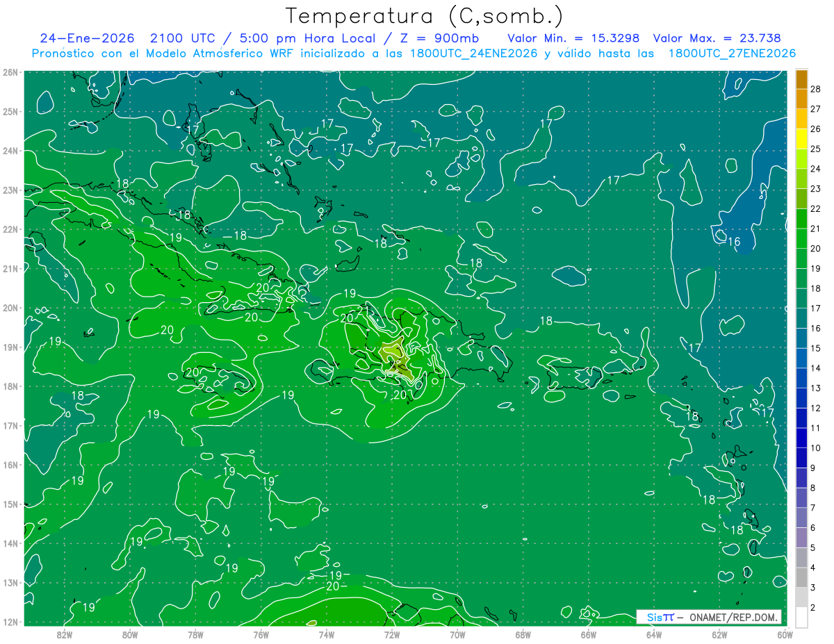Pick the bright green band between 20 and 21
Viewport: 834px width, 644px height.
tap(801, 238)
